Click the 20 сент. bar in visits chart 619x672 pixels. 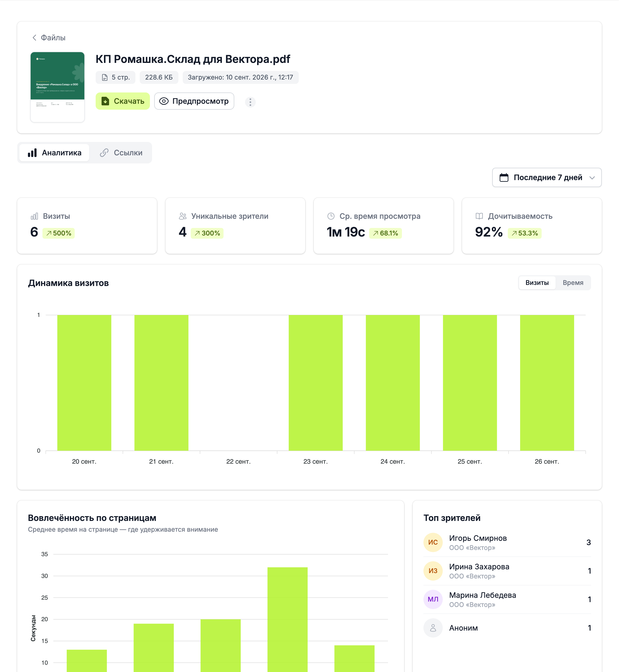(x=84, y=383)
